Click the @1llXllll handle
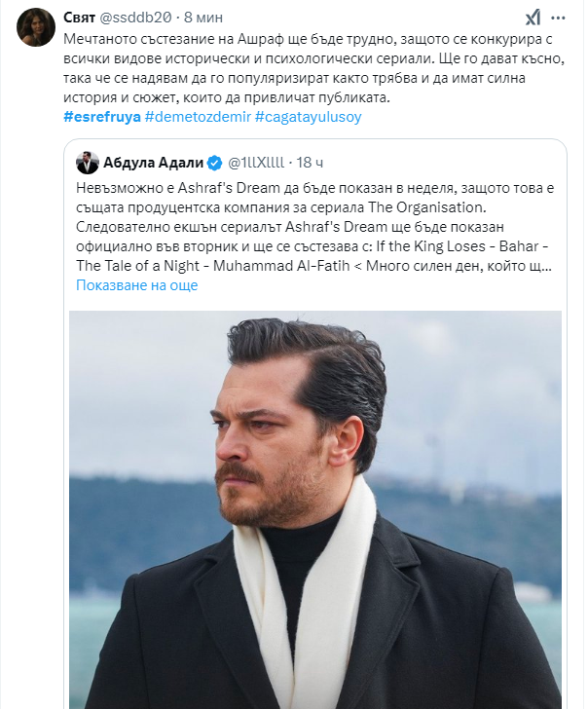Screen dimensions: 588x709 point(259,162)
